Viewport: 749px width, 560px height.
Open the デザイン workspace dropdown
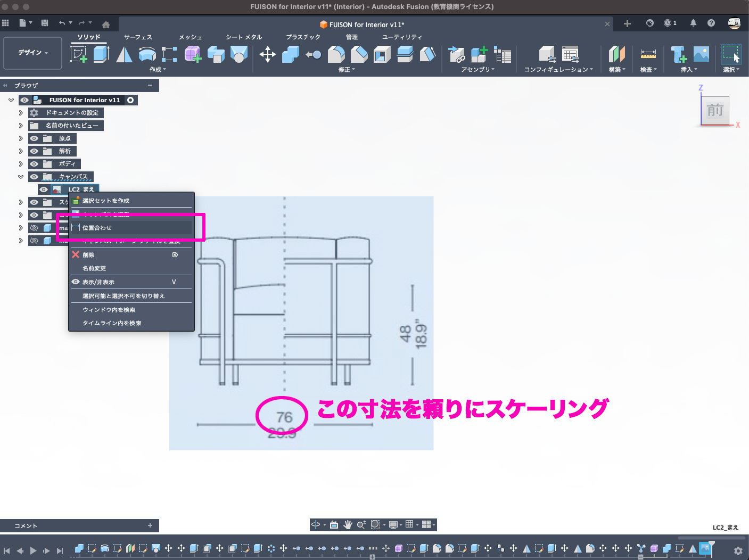[32, 53]
